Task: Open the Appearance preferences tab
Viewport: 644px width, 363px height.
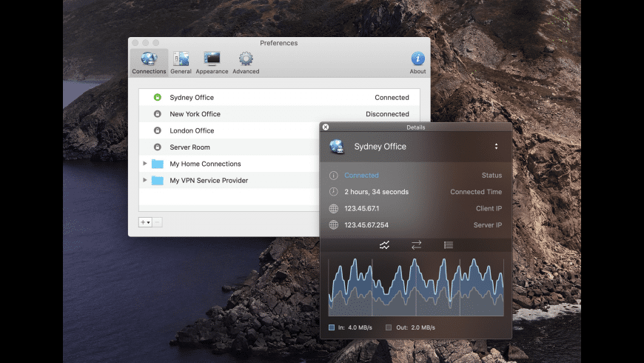Action: 212,63
